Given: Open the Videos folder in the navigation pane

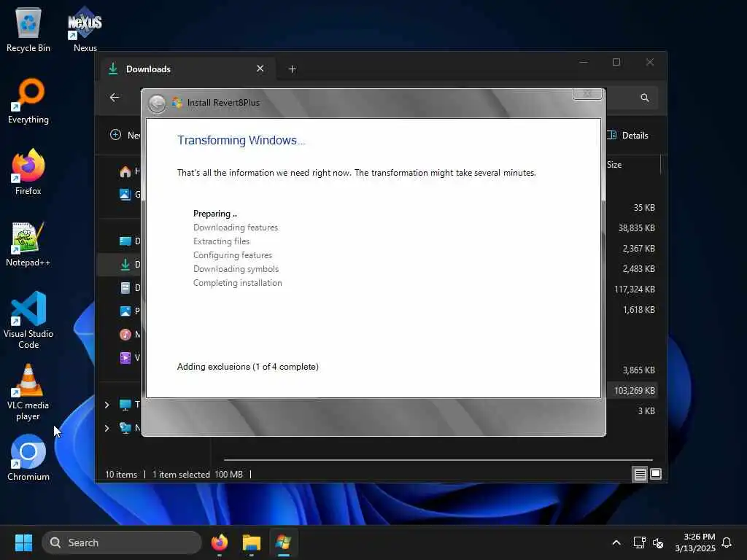Looking at the screenshot, I should [x=129, y=357].
